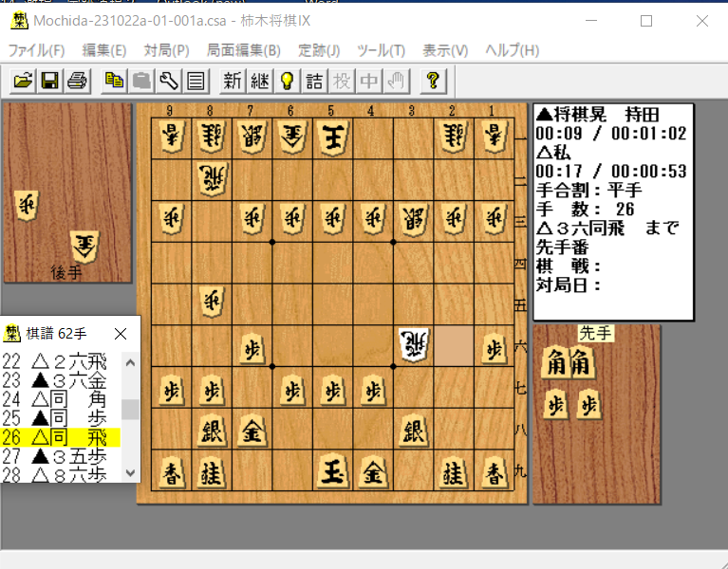This screenshot has height=569, width=728.
Task: Click the printer icon in toolbar
Action: pos(77,82)
